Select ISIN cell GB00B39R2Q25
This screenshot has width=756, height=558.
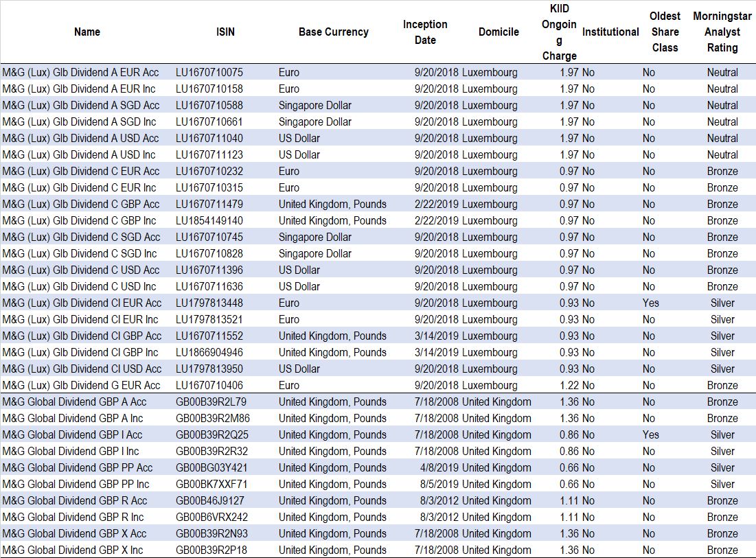pyautogui.click(x=212, y=434)
